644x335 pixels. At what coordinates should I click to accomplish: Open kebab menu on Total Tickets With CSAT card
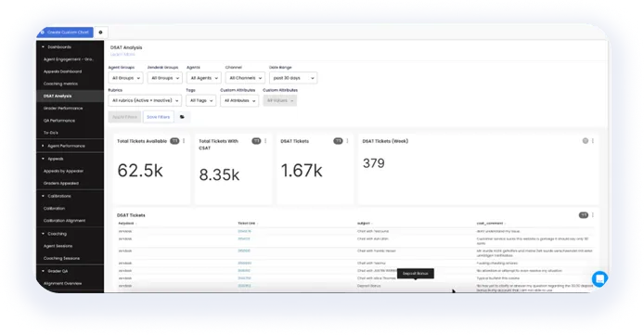265,141
